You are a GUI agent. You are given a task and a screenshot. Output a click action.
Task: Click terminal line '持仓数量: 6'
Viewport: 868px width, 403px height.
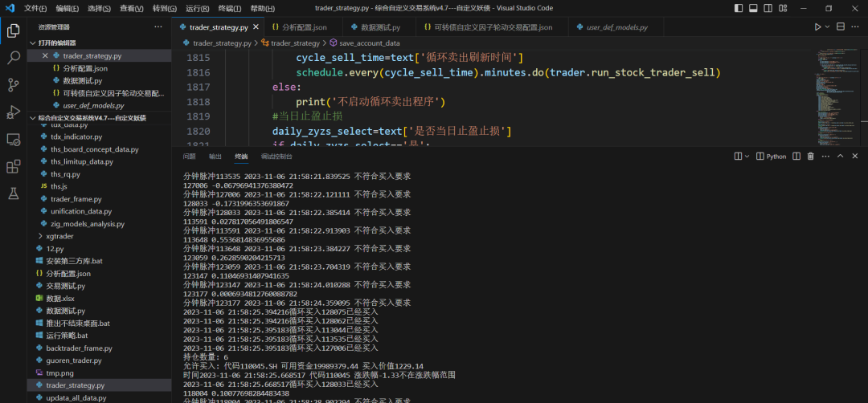click(x=206, y=356)
